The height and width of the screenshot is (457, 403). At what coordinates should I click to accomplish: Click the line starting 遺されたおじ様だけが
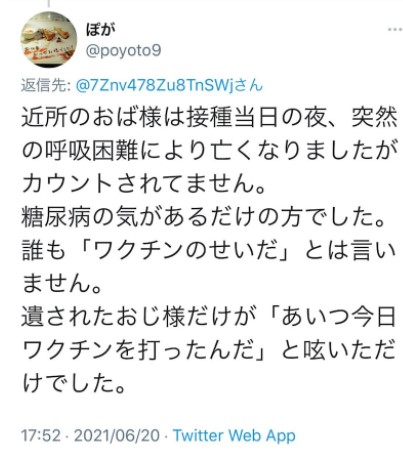pyautogui.click(x=209, y=317)
